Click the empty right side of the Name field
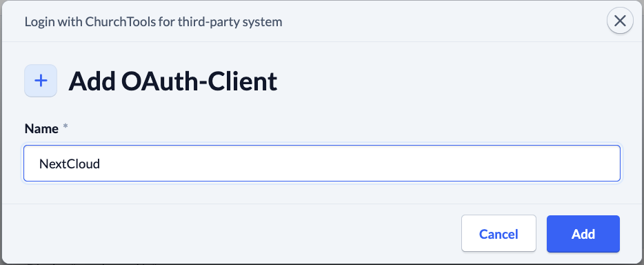 pos(452,164)
